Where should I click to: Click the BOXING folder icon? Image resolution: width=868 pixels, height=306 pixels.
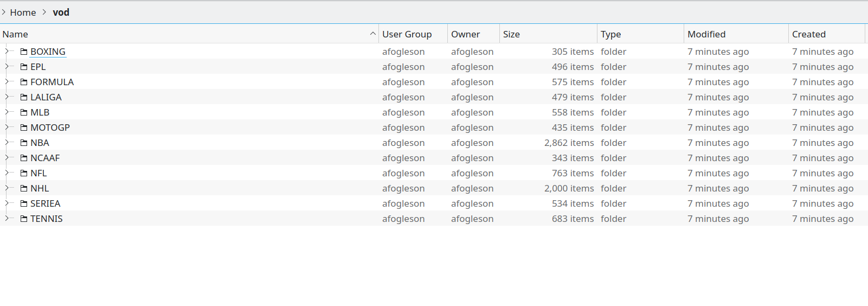coord(24,52)
